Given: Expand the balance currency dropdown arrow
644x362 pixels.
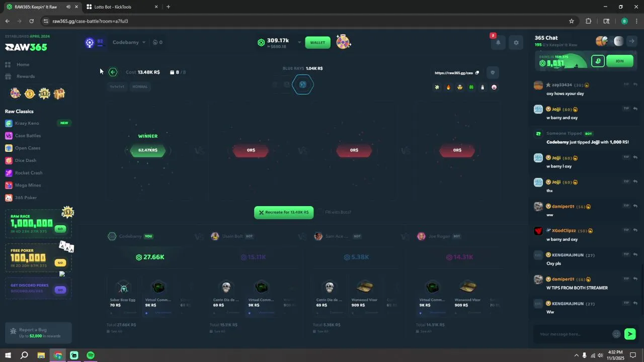Looking at the screenshot, I should (299, 42).
